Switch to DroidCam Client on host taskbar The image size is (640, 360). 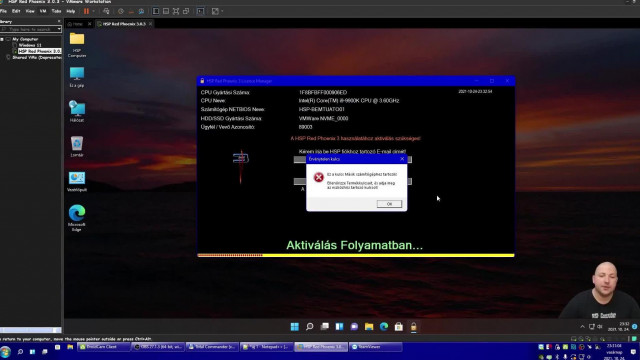tap(104, 347)
